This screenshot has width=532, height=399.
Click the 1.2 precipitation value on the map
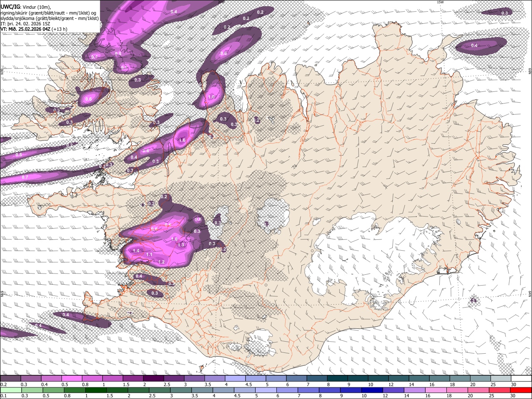pos(162,262)
